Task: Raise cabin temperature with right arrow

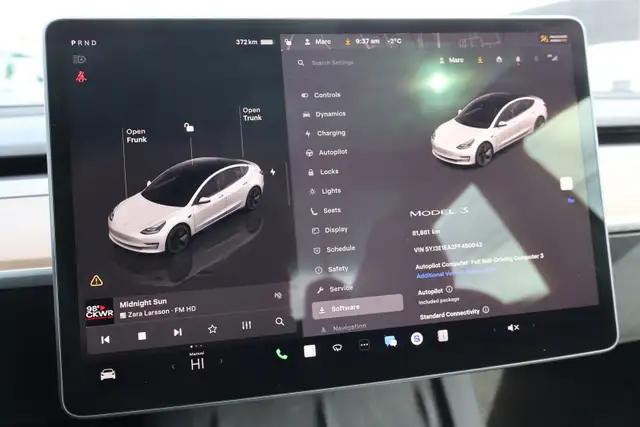Action: pos(221,361)
